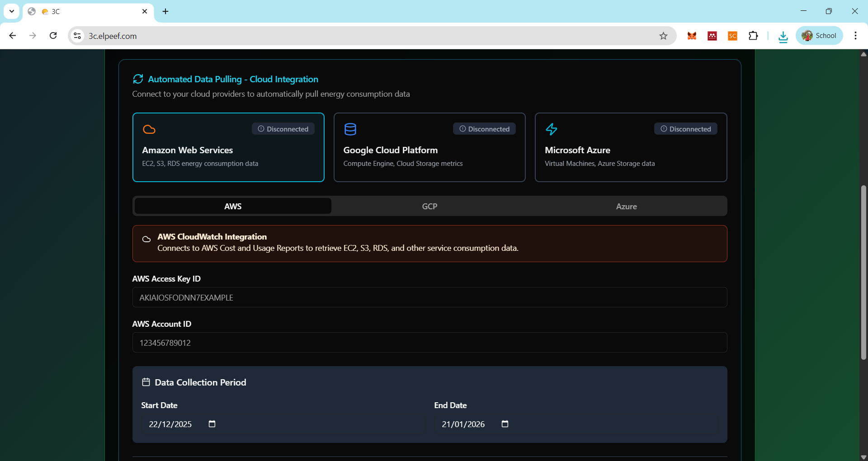Click the AWS Account ID label
This screenshot has height=461, width=868.
[162, 324]
